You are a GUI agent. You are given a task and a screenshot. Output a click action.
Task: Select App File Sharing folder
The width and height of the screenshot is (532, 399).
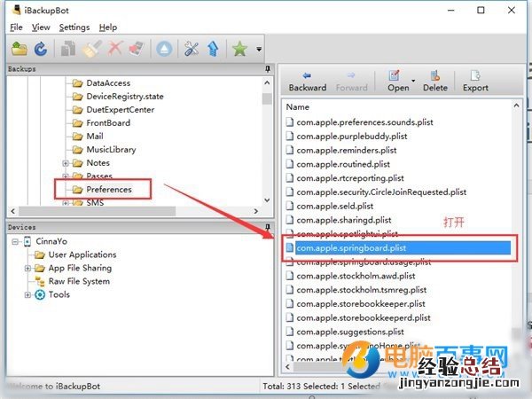(x=80, y=268)
